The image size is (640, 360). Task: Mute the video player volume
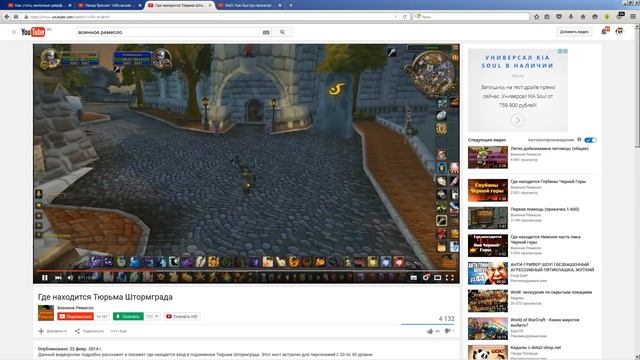pos(70,278)
